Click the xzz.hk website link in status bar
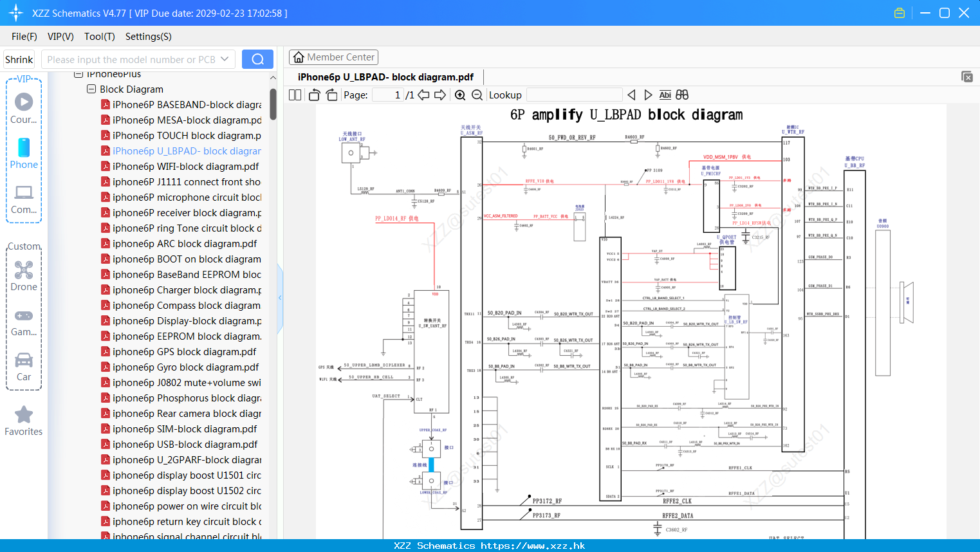 point(533,546)
